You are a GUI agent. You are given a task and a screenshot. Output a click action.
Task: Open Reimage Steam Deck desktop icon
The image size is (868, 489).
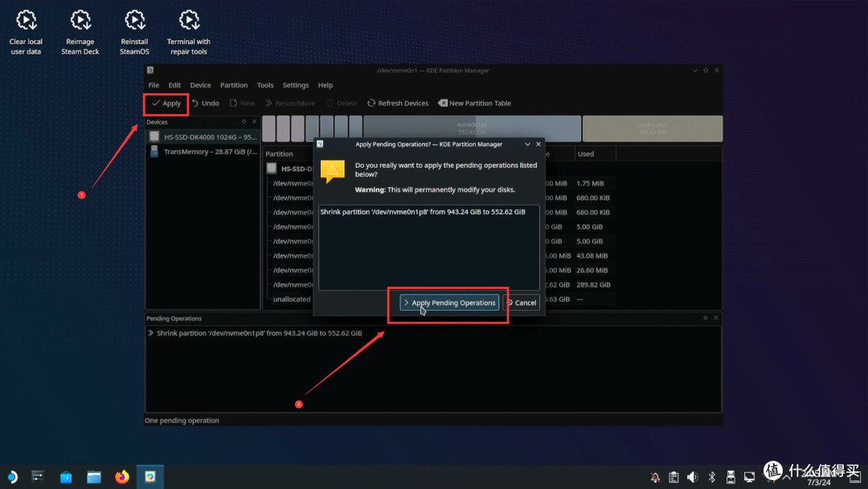[80, 33]
